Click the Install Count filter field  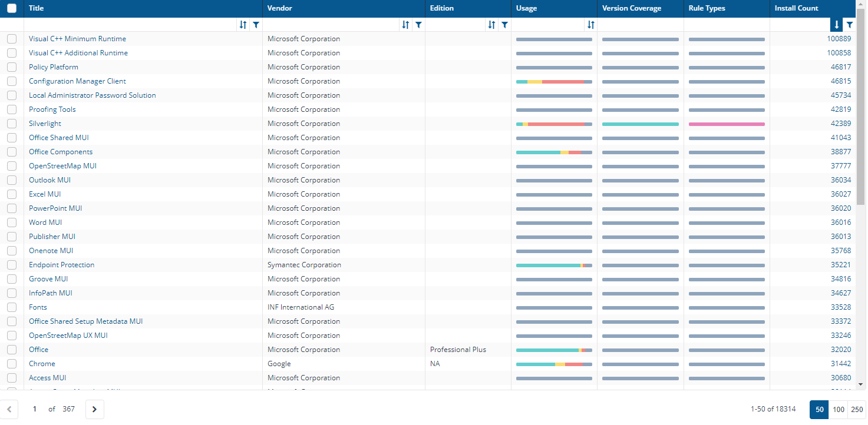click(800, 25)
